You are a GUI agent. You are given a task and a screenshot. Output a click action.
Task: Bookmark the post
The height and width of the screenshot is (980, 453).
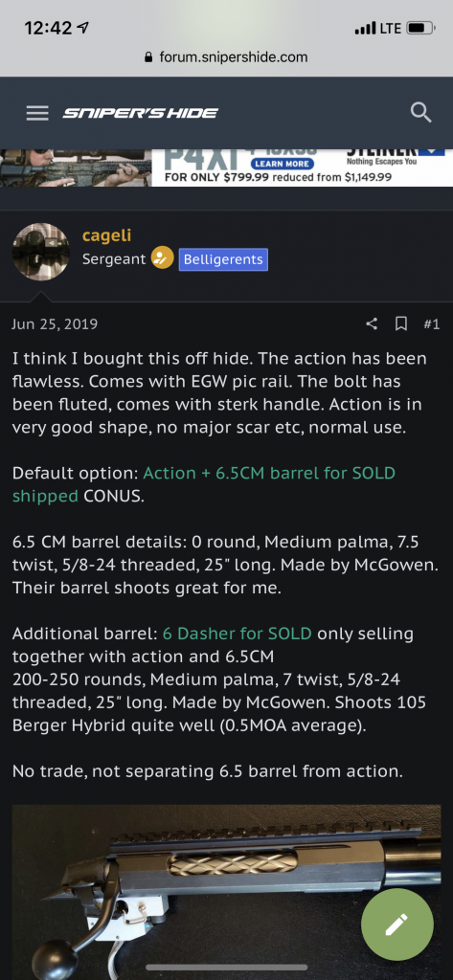click(x=401, y=323)
